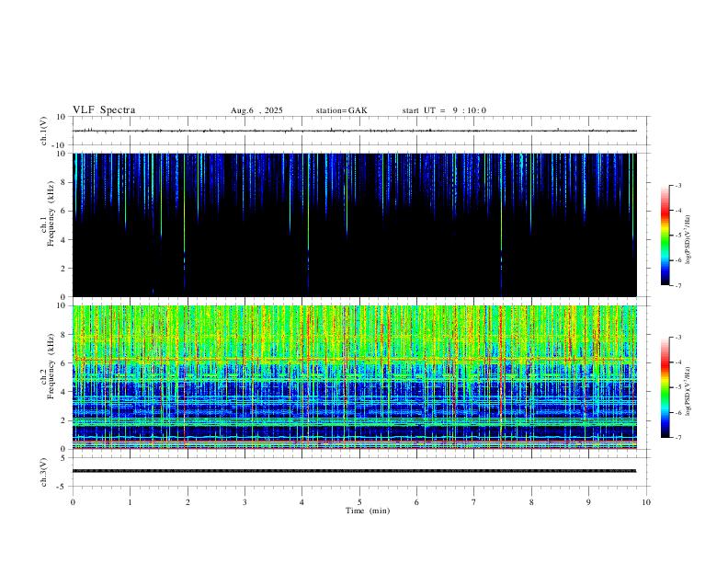Viewport: 728px width, 563px height.
Task: Click time axis tick label "4"
Action: coord(301,502)
